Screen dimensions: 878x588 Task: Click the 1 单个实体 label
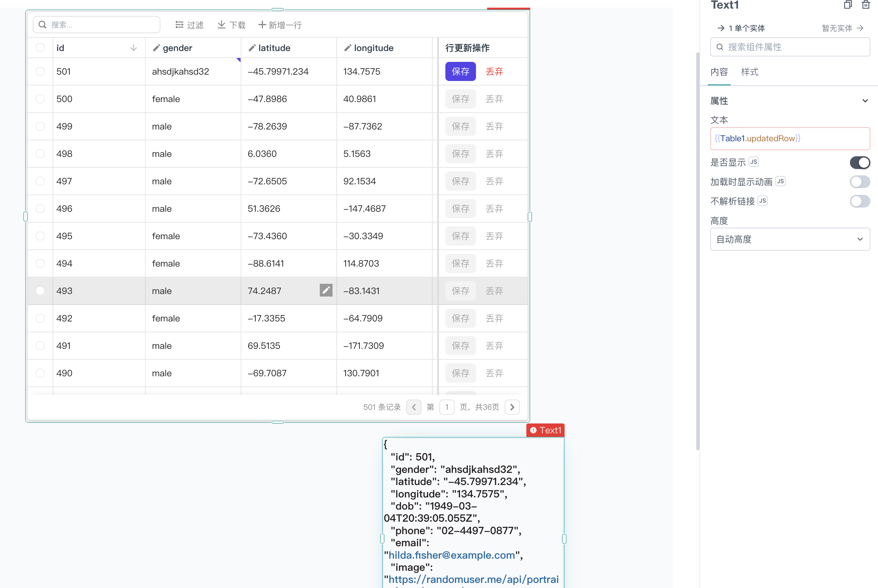[x=746, y=28]
